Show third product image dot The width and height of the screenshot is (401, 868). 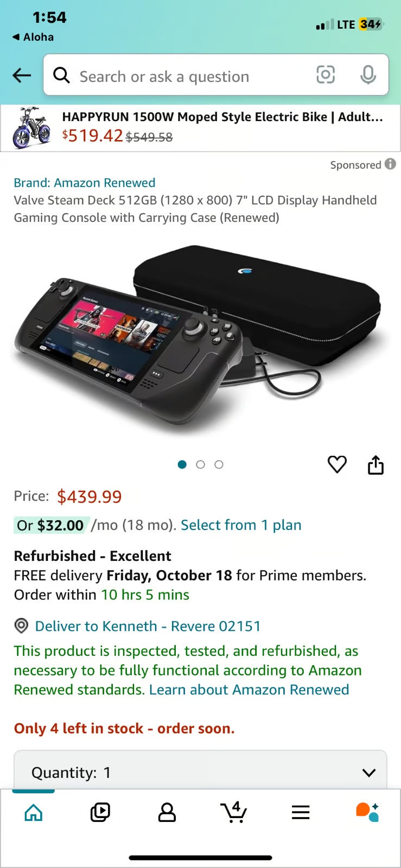click(219, 464)
